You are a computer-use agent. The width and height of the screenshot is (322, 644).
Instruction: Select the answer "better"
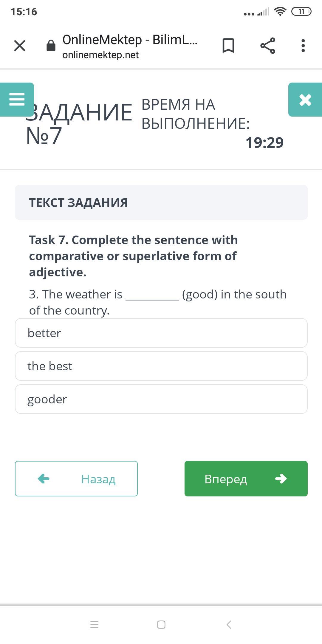click(161, 333)
